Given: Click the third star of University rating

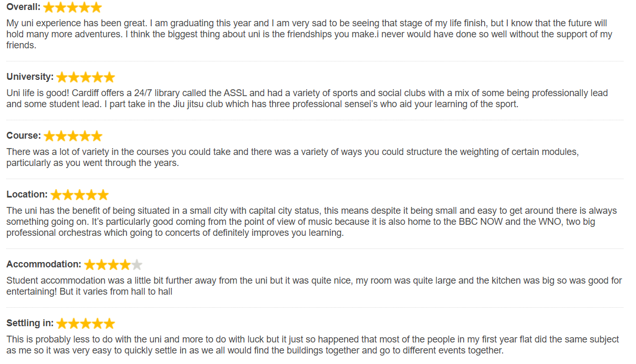Looking at the screenshot, I should 86,77.
